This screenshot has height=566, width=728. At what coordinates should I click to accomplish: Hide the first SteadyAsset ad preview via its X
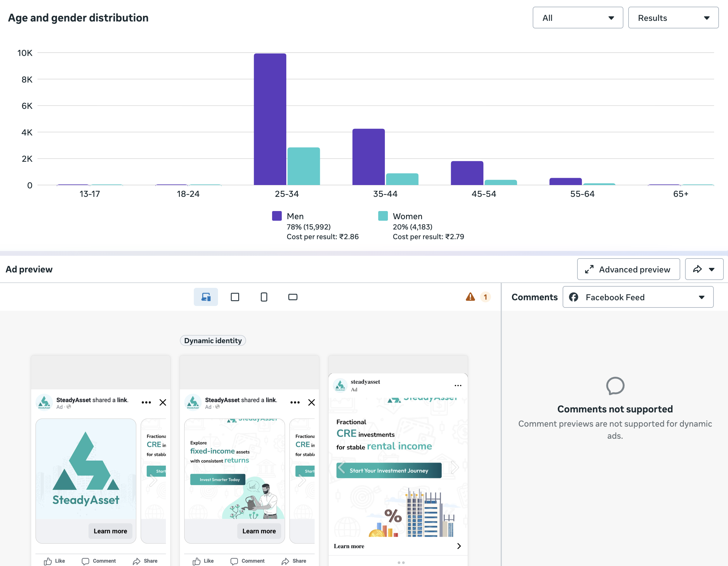(163, 402)
